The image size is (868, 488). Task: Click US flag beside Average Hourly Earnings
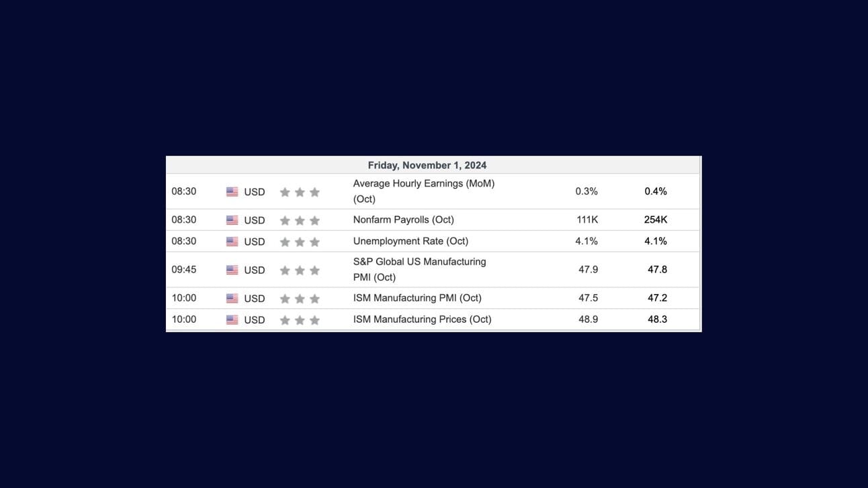(x=232, y=192)
